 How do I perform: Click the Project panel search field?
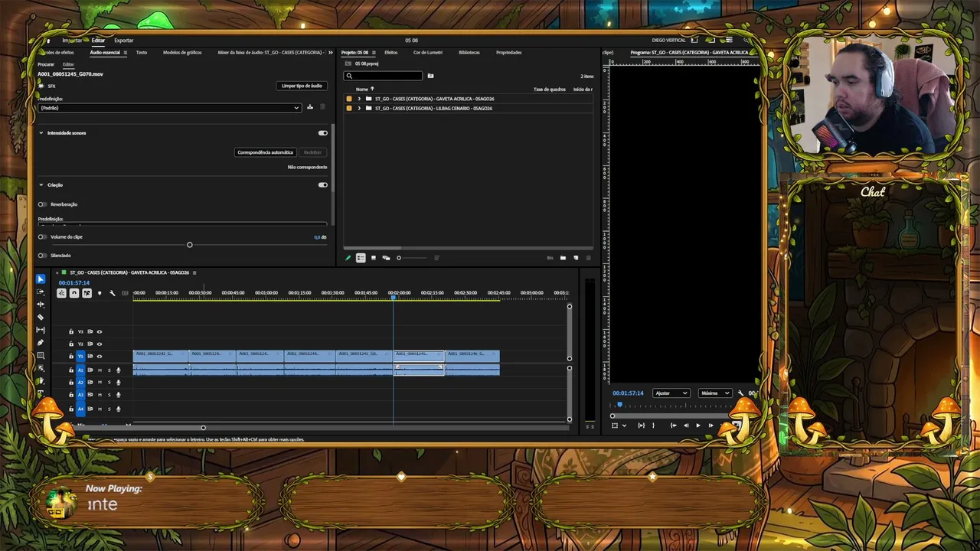click(384, 76)
